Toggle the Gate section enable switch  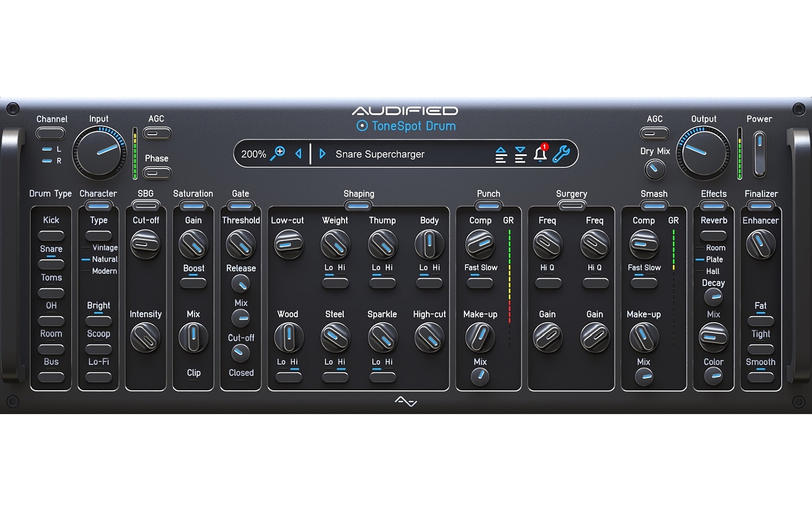[x=241, y=206]
